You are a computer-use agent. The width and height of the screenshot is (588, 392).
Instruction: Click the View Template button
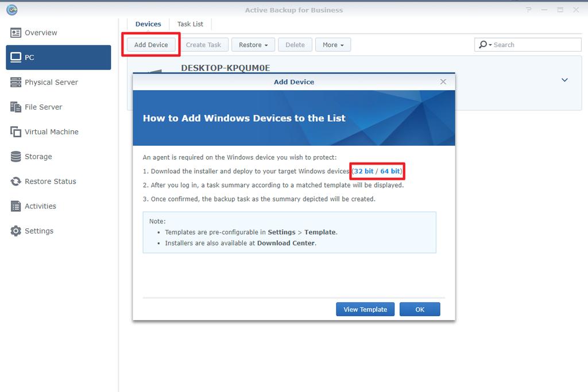(x=365, y=309)
